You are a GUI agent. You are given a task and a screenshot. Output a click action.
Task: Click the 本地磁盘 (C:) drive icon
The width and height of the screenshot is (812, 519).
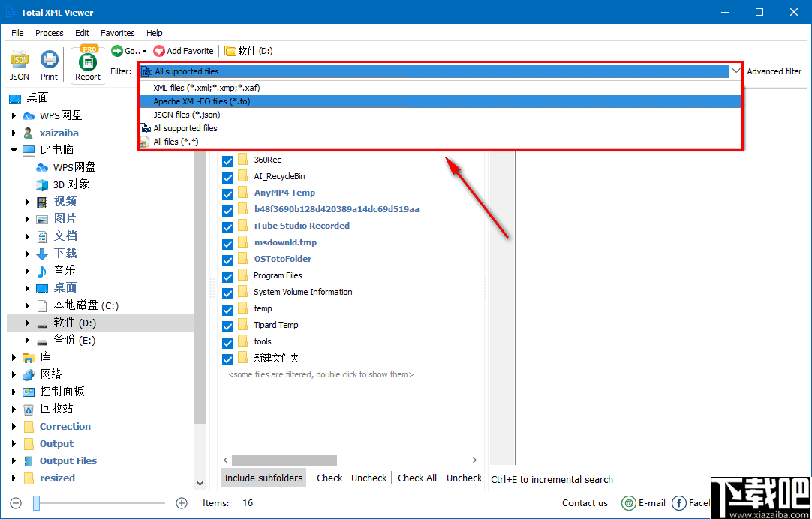[x=42, y=306]
